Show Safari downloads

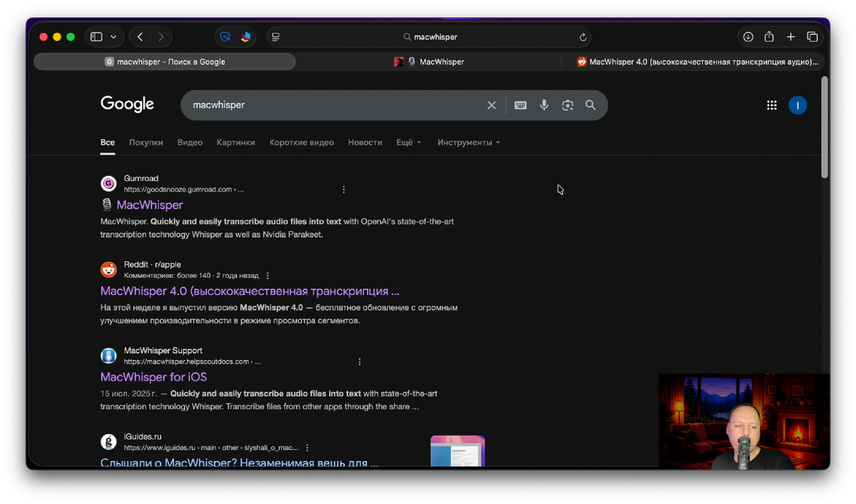click(747, 36)
